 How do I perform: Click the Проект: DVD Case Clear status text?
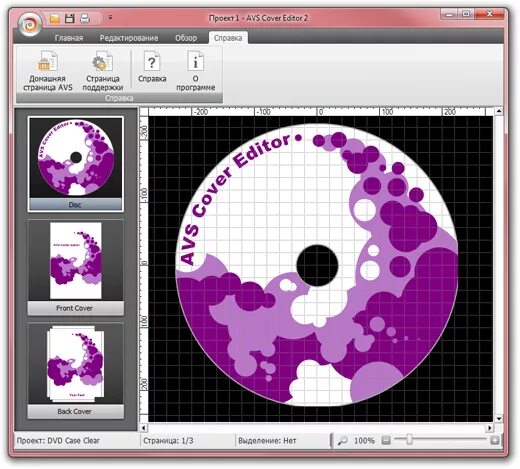pos(58,441)
